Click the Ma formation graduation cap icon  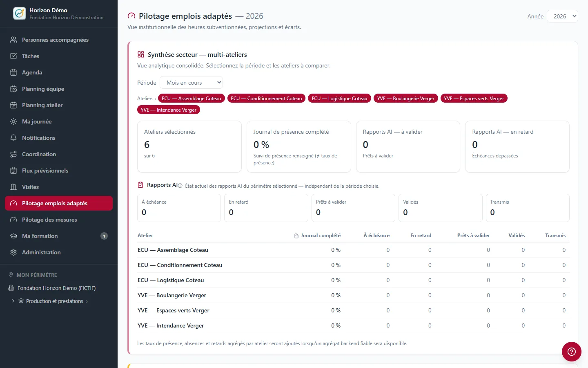pos(13,236)
